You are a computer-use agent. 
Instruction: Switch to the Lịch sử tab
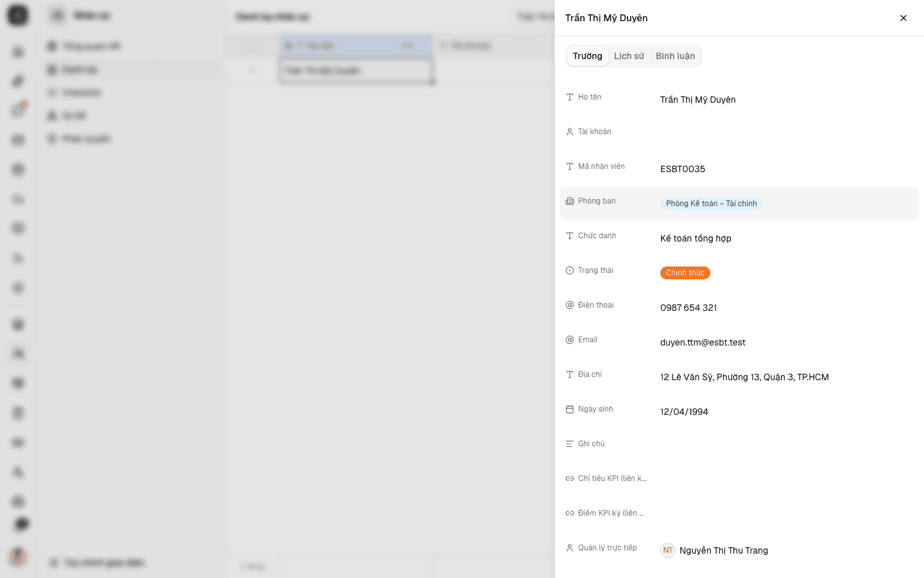tap(629, 56)
